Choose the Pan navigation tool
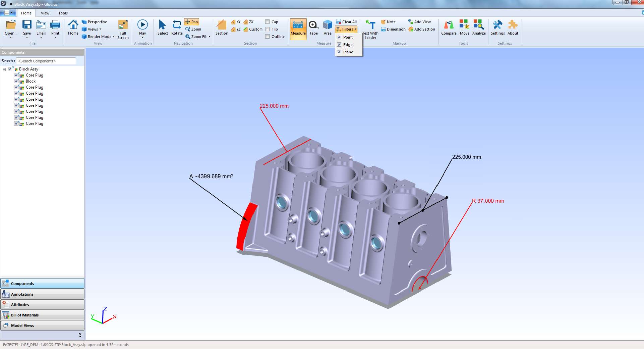644x349 pixels. (192, 22)
